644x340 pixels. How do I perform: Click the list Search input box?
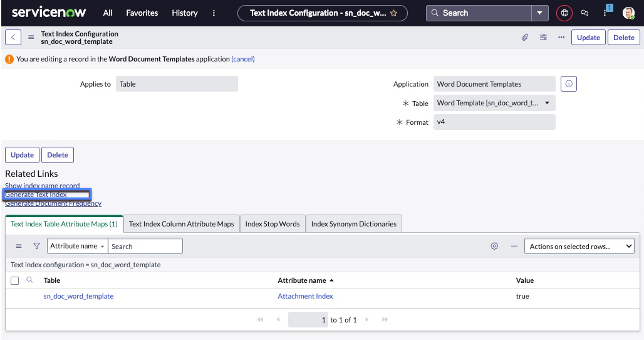[145, 246]
